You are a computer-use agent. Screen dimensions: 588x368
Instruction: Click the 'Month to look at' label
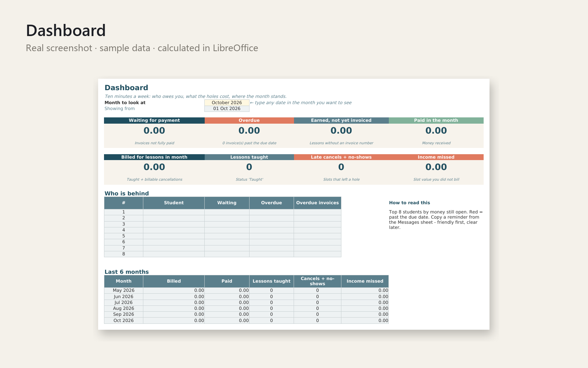click(x=125, y=103)
